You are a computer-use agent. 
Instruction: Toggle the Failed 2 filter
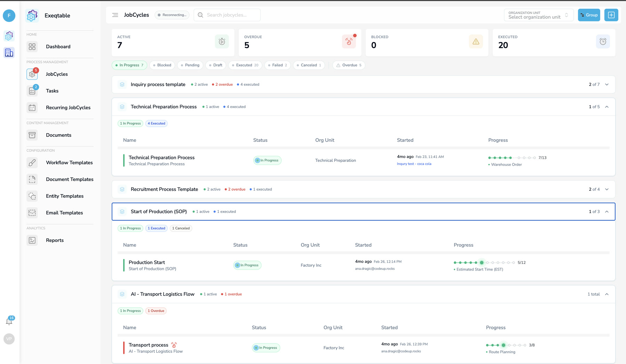(x=278, y=65)
